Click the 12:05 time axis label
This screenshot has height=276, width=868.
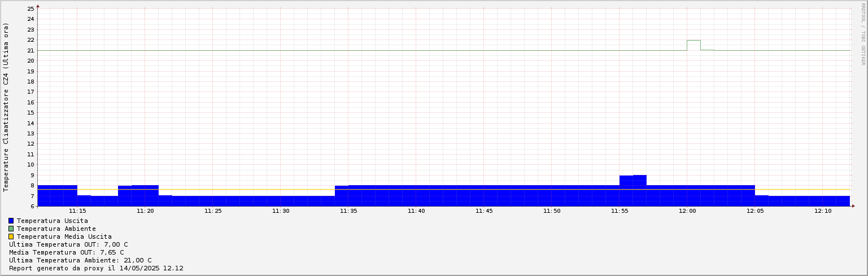click(x=755, y=211)
